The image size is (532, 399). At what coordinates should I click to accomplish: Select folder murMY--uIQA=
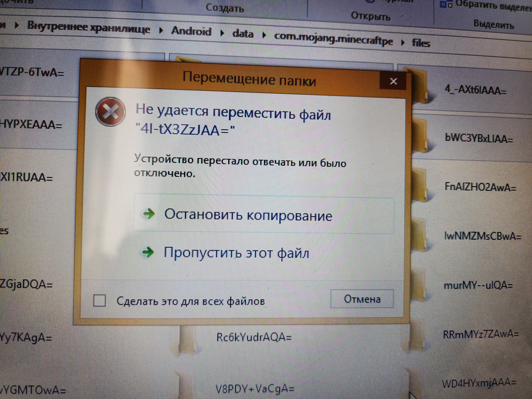pos(478,285)
